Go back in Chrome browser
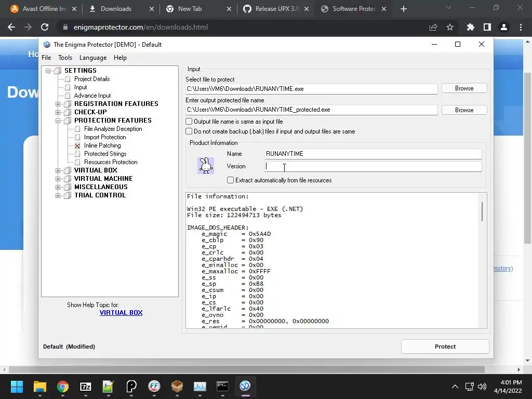The width and height of the screenshot is (532, 399). click(11, 27)
